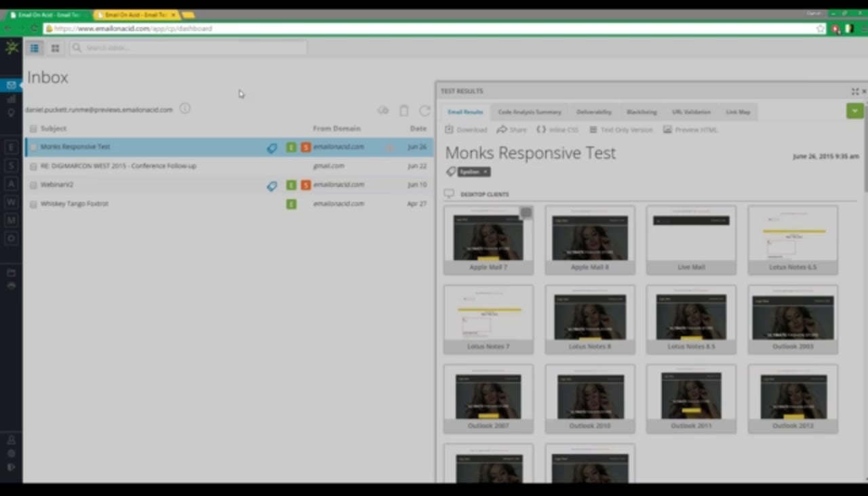Screen dimensions: 868x496
Task: Open the user profile sidebar icon
Action: pyautogui.click(x=11, y=440)
